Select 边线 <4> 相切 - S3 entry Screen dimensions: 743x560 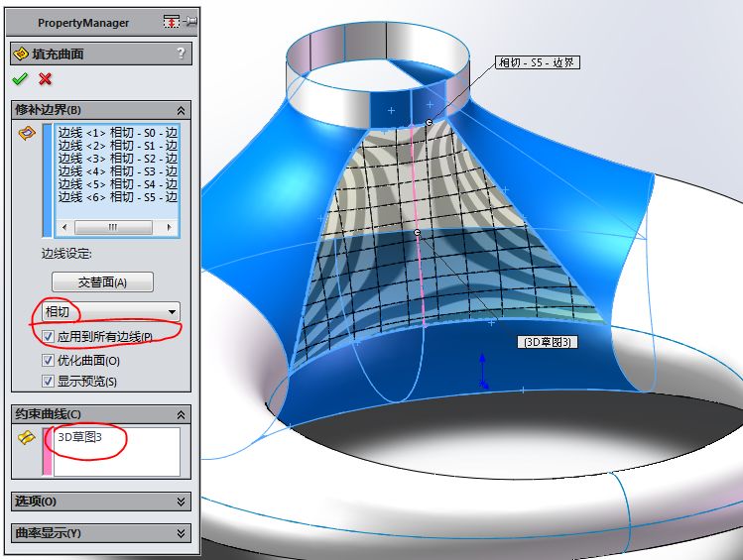[x=117, y=170]
